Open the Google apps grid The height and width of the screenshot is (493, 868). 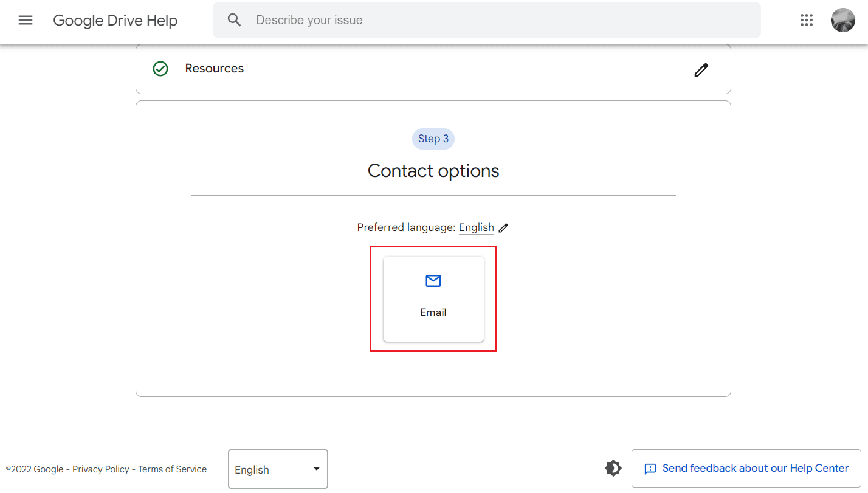pos(806,20)
